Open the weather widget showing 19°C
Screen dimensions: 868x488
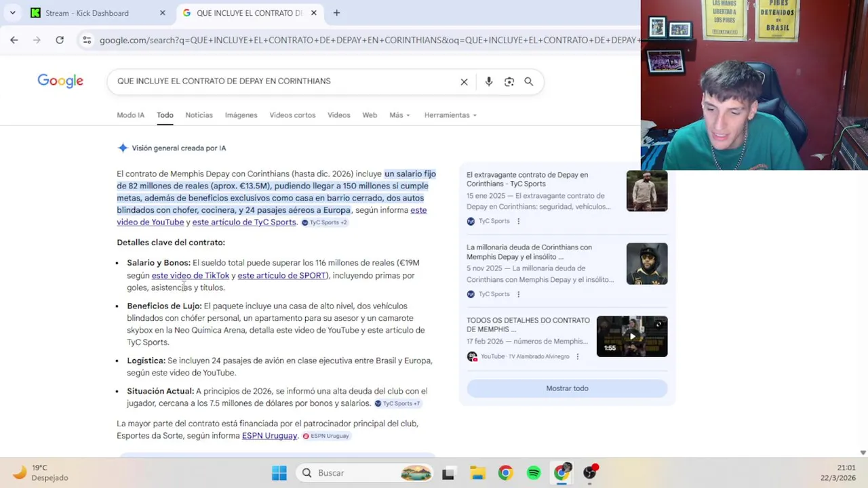click(x=41, y=472)
